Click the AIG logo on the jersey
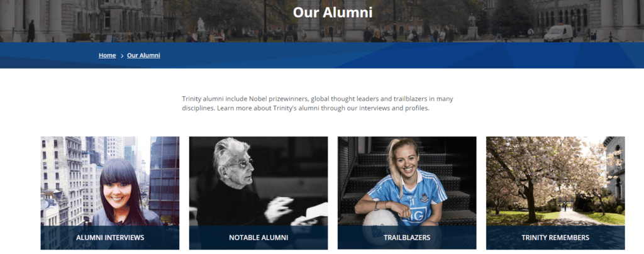Viewport: 644px width, 254px height. click(416, 214)
